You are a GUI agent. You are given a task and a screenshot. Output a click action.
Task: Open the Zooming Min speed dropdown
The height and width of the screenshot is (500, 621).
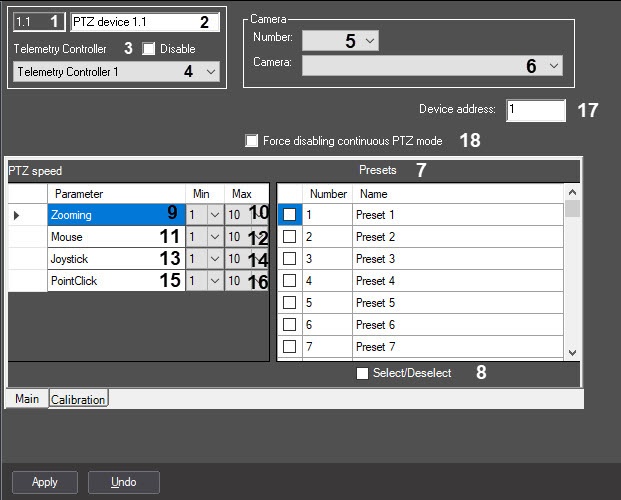click(x=212, y=215)
